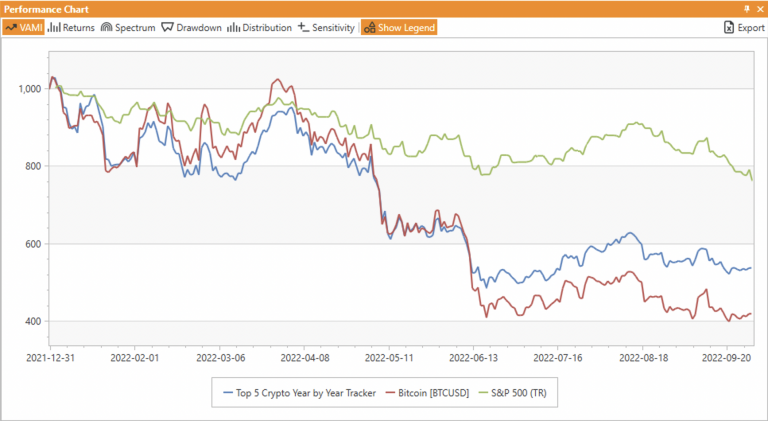Pin the Performance Chart panel

click(x=745, y=8)
